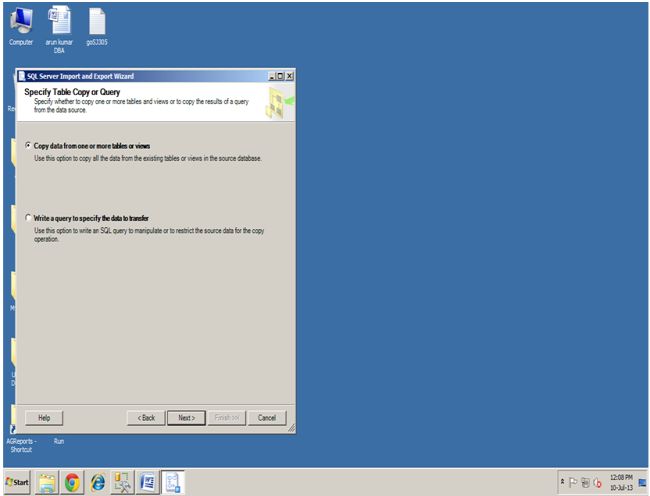The width and height of the screenshot is (650, 496).
Task: Go back with the < Back button
Action: coord(146,418)
